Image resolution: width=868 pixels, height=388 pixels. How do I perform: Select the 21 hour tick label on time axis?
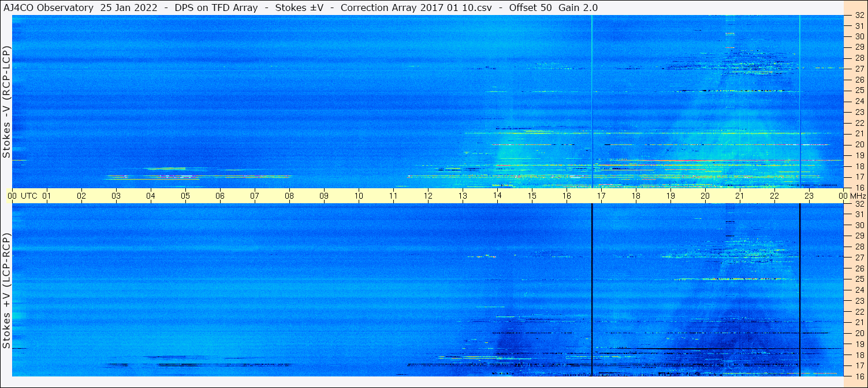[x=740, y=196]
